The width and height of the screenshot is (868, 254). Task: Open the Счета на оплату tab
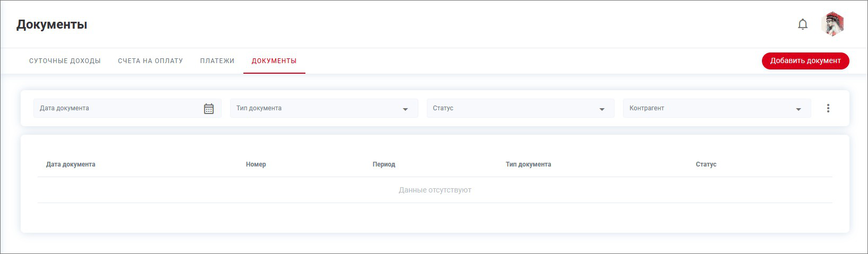(x=150, y=61)
